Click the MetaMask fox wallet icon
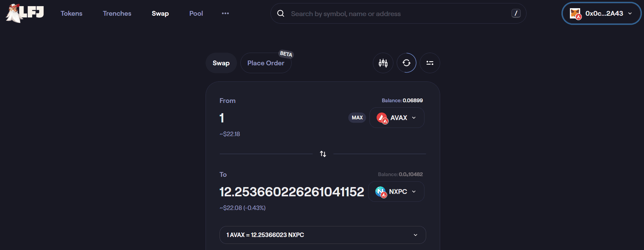644x250 pixels. click(x=575, y=14)
